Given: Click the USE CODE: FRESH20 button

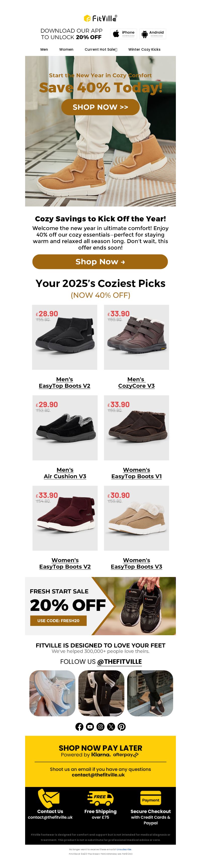Looking at the screenshot, I should pos(58,620).
